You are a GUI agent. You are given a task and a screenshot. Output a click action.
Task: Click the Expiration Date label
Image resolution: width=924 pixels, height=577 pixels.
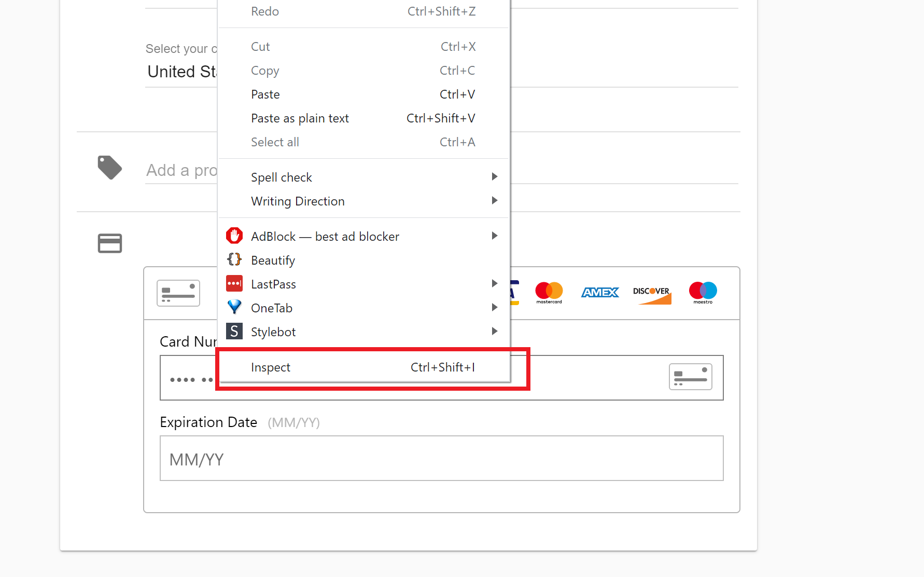pos(208,422)
